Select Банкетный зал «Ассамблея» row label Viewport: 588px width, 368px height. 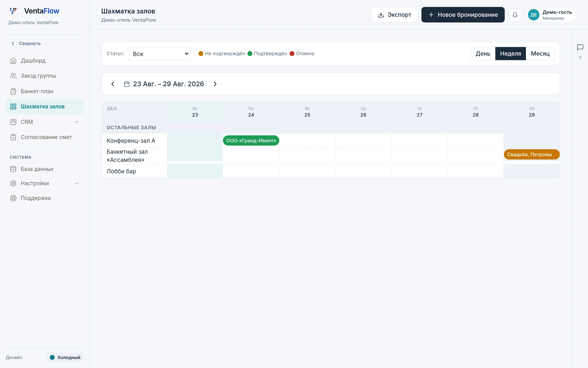(134, 156)
